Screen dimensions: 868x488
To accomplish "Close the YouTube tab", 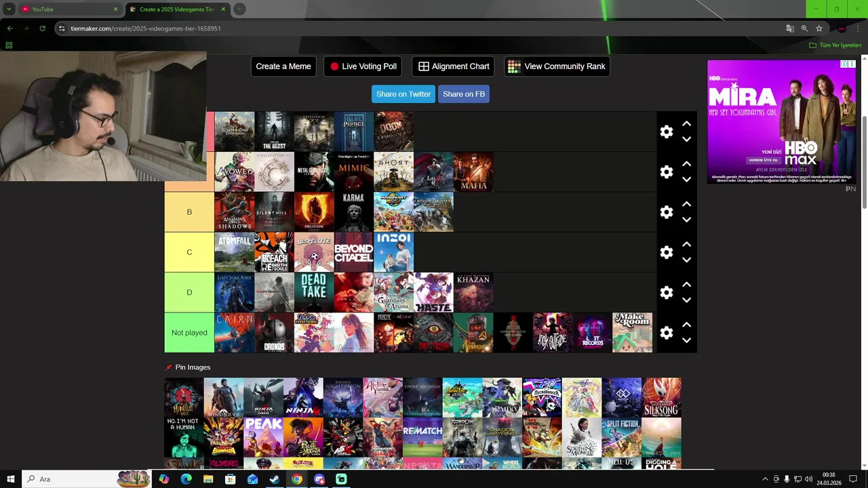I will (x=115, y=9).
